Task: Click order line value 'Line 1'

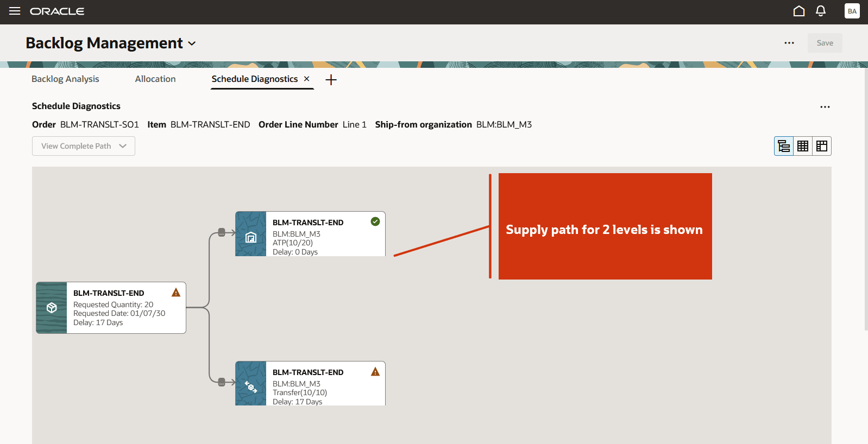Action: point(355,124)
